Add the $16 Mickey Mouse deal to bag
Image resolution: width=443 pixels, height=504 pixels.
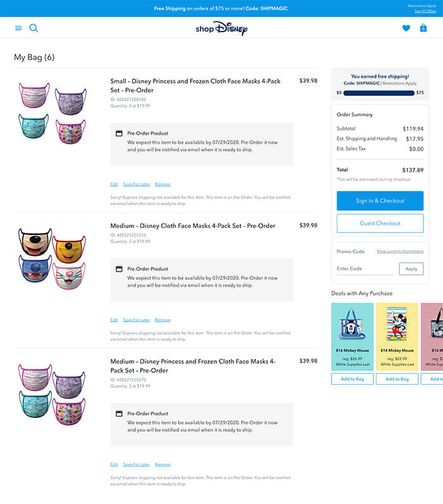coord(352,379)
